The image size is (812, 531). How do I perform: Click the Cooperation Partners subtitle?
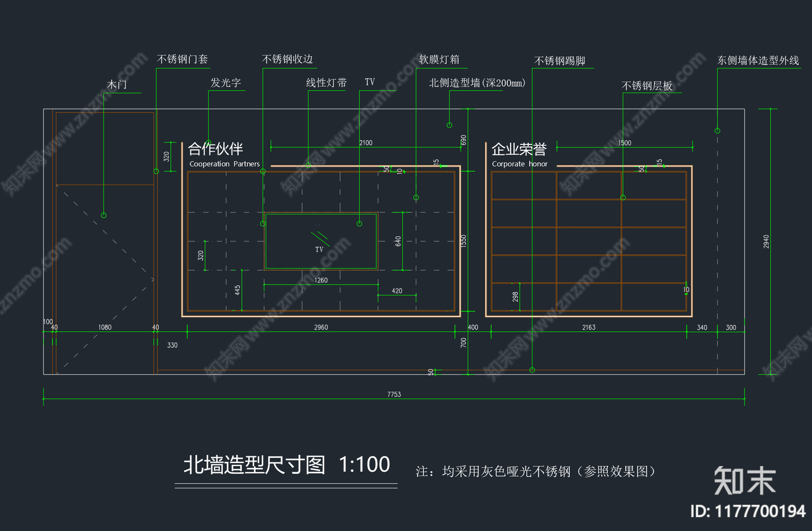224,164
